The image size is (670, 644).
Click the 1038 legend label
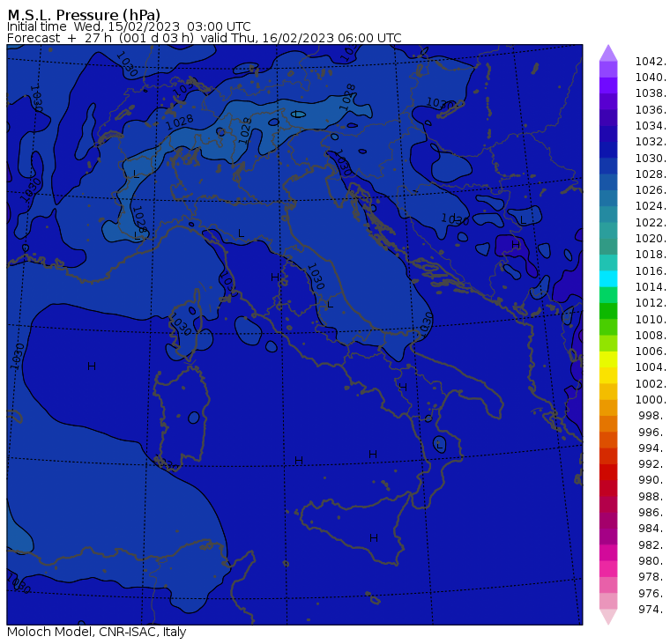pos(651,93)
